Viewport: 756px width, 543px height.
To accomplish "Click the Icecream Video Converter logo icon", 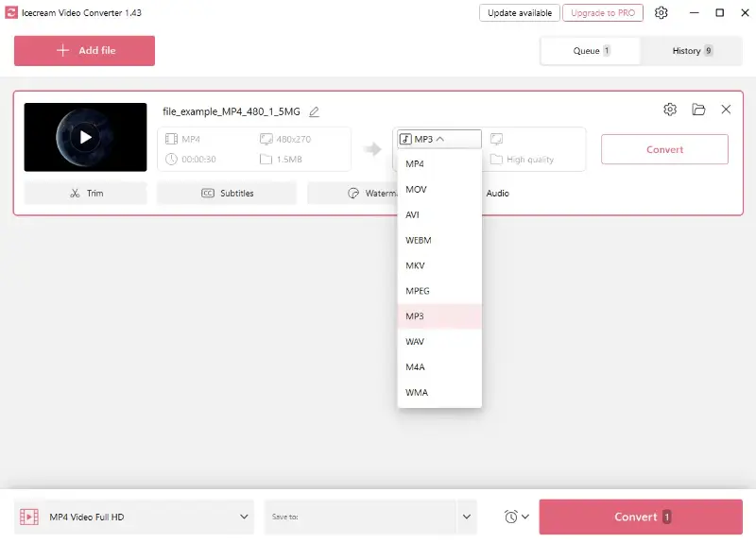I will 11,12.
